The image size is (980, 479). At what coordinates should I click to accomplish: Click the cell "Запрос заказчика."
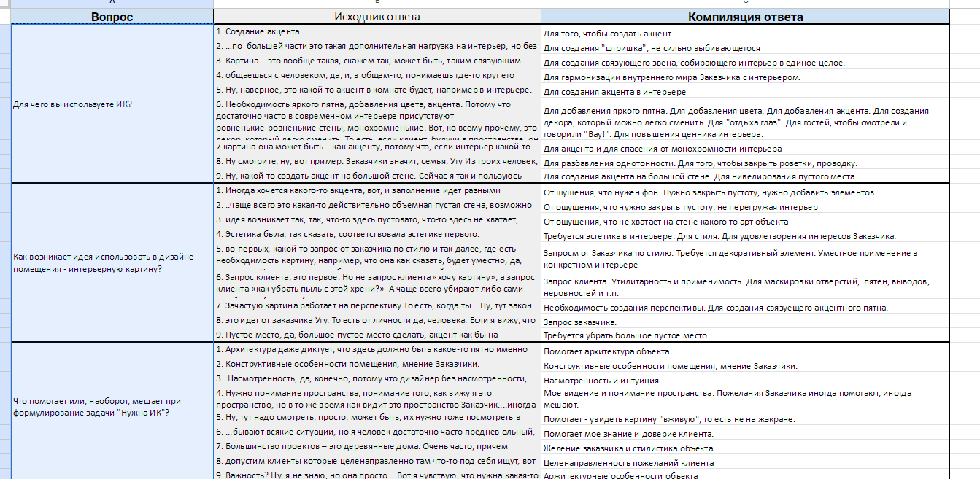[x=745, y=322]
